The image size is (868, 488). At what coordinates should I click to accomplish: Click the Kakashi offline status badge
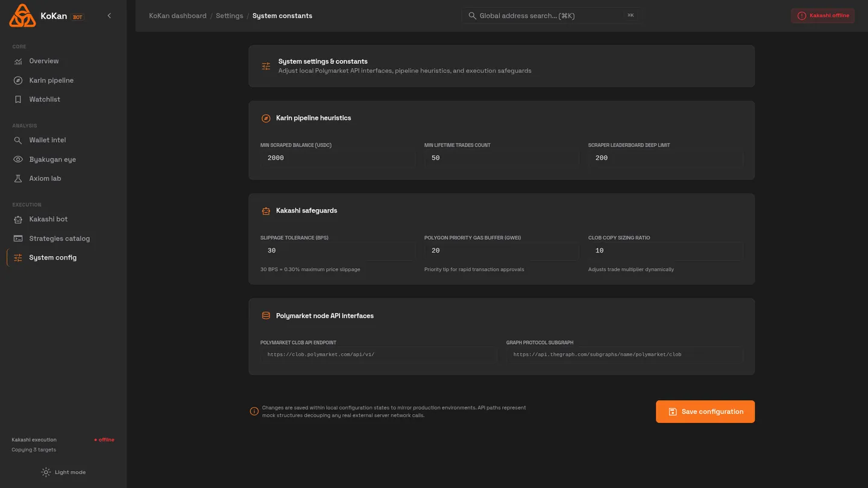point(823,16)
